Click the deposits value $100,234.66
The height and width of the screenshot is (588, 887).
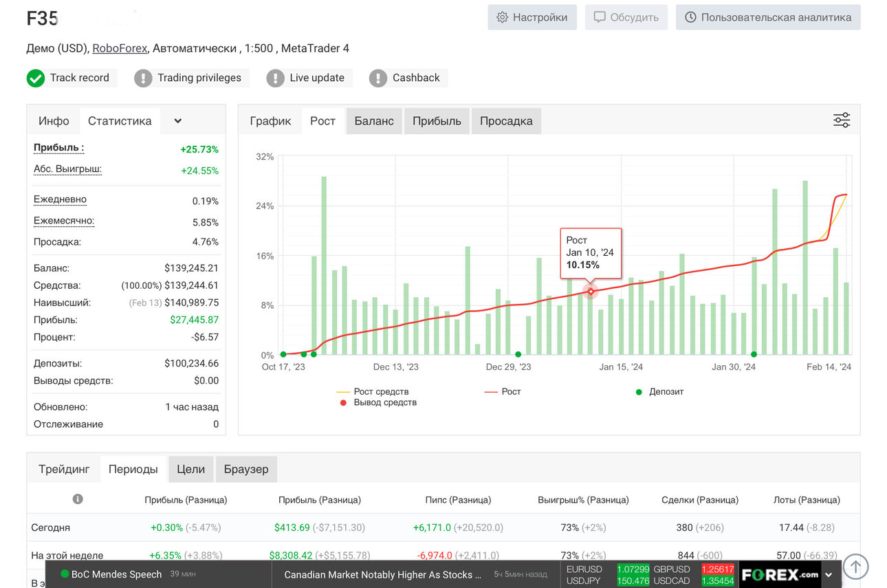coord(191,363)
